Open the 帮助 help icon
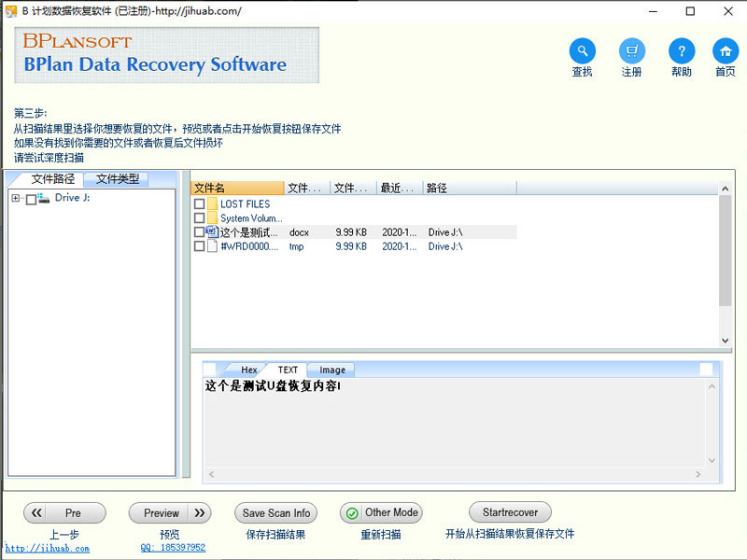Viewport: 747px width, 560px height. [x=682, y=50]
